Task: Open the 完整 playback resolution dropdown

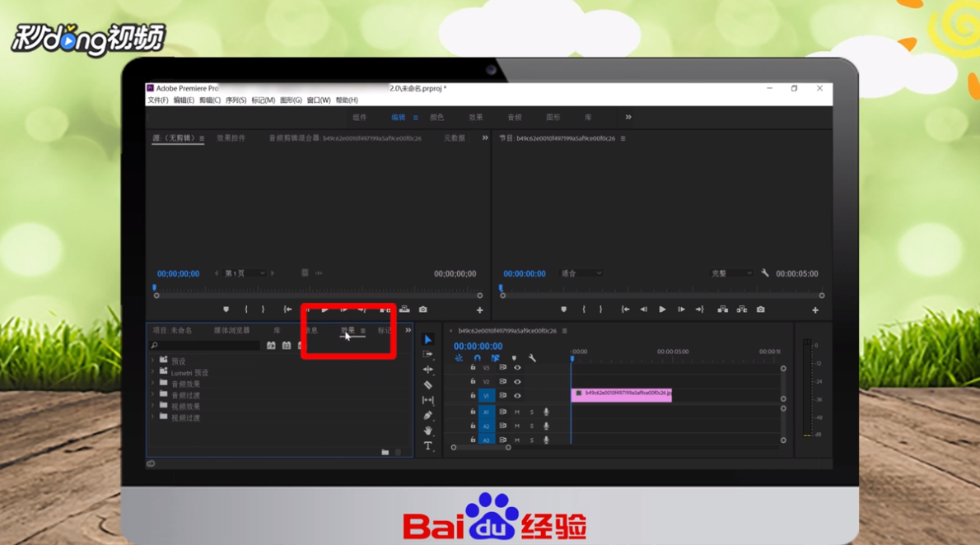Action: click(731, 273)
